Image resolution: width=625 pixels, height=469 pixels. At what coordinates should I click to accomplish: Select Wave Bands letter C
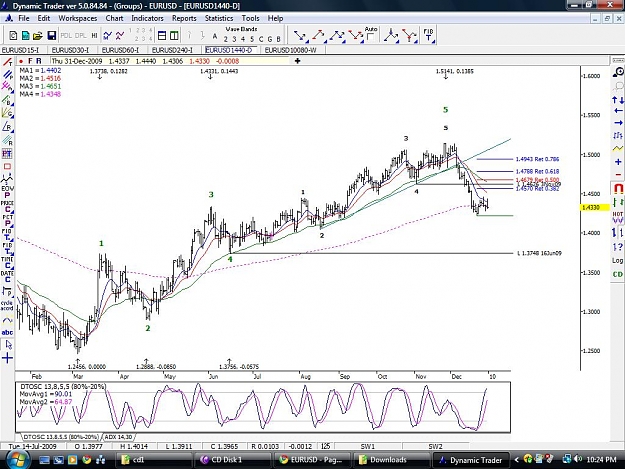261,39
